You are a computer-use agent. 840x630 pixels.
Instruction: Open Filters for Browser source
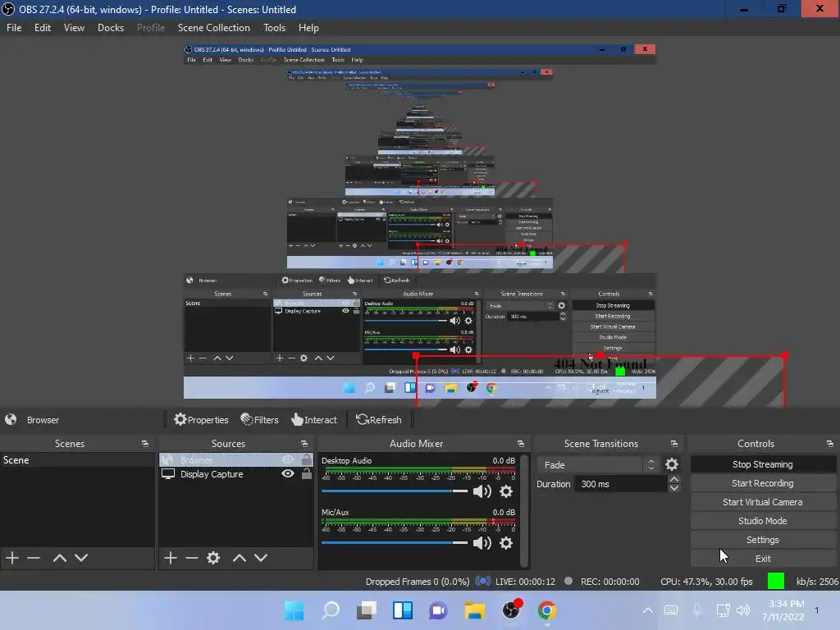click(x=259, y=419)
